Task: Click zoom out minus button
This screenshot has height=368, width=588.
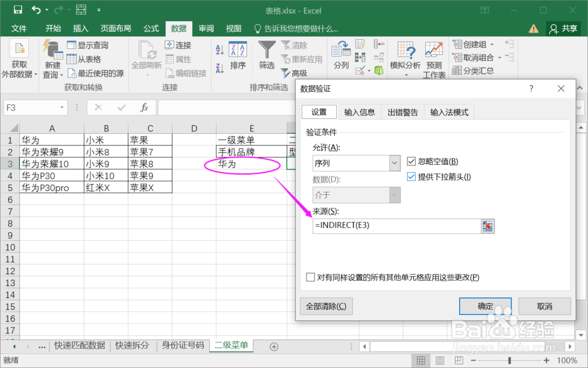Action: tap(473, 360)
